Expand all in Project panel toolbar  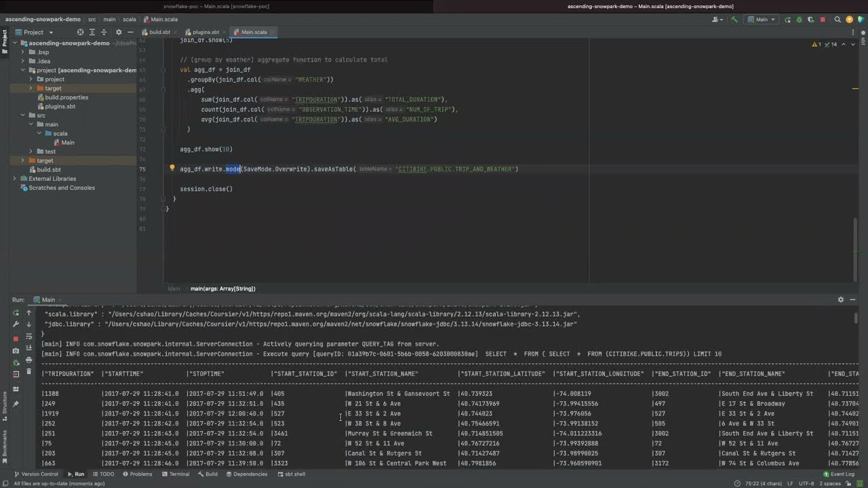[92, 32]
